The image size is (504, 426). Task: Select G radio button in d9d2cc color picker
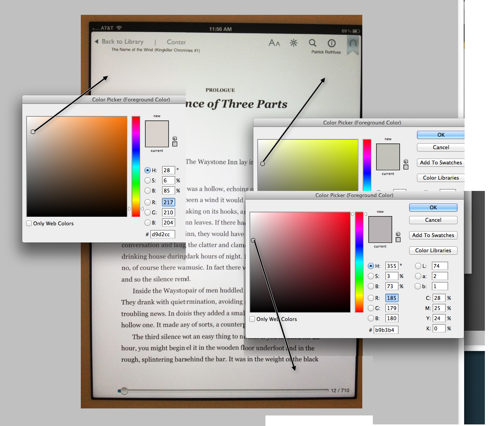(148, 212)
